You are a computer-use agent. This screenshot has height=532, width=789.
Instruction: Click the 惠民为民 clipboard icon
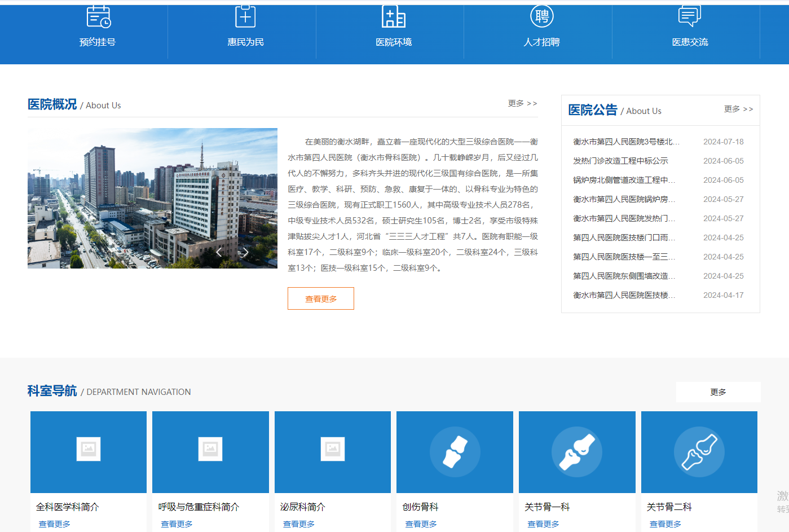(245, 16)
